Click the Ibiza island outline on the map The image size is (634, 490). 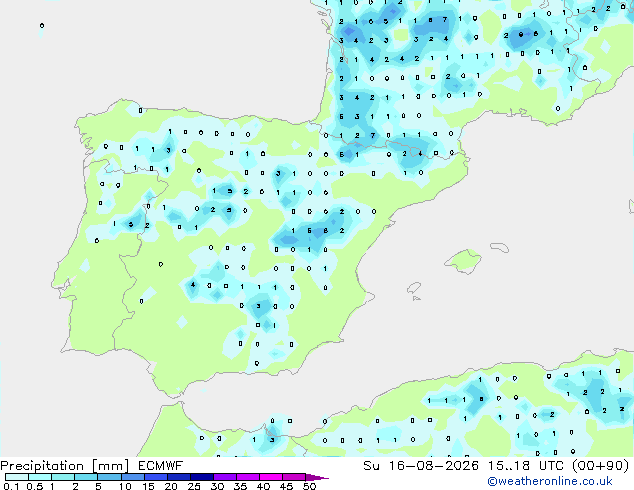coord(414,288)
